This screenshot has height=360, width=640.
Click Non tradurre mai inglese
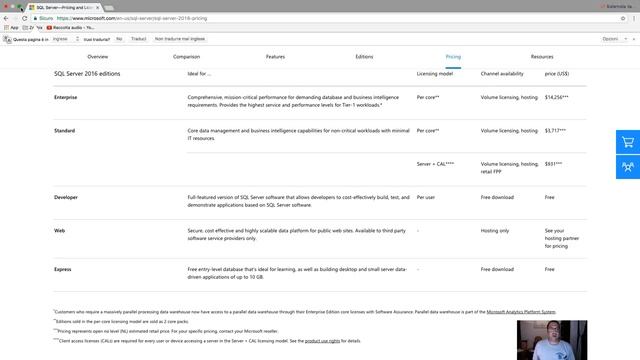pyautogui.click(x=180, y=39)
